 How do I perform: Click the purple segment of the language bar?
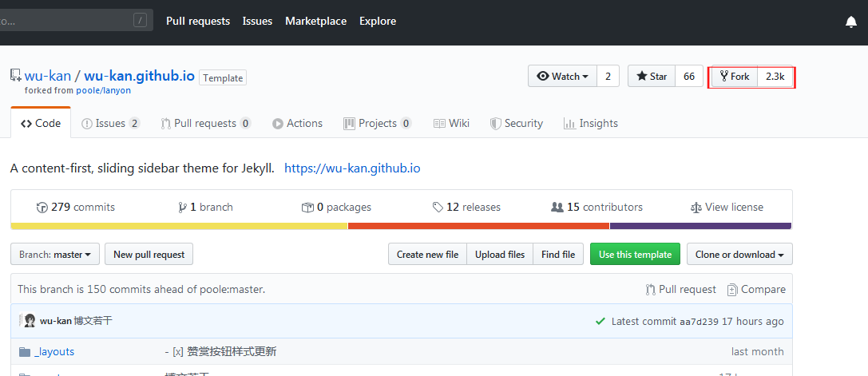701,226
